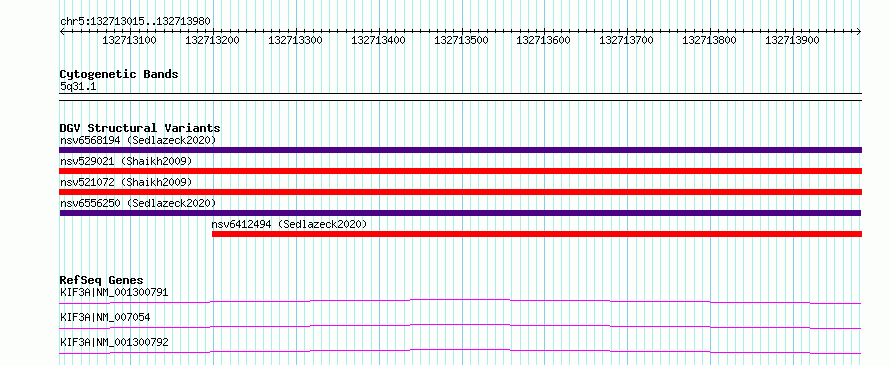Image resolution: width=890 pixels, height=365 pixels.
Task: Click the left arrow end of the ruler
Action: point(62,32)
